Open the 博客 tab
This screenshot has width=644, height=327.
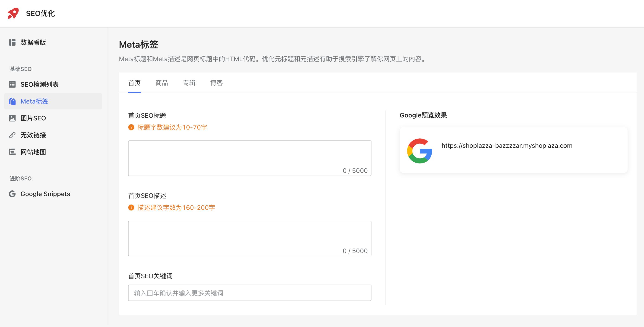point(216,83)
